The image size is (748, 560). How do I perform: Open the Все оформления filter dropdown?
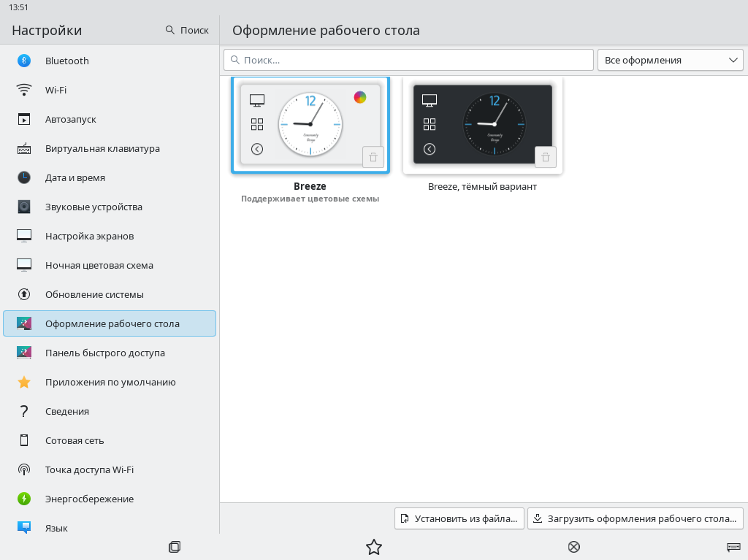671,60
